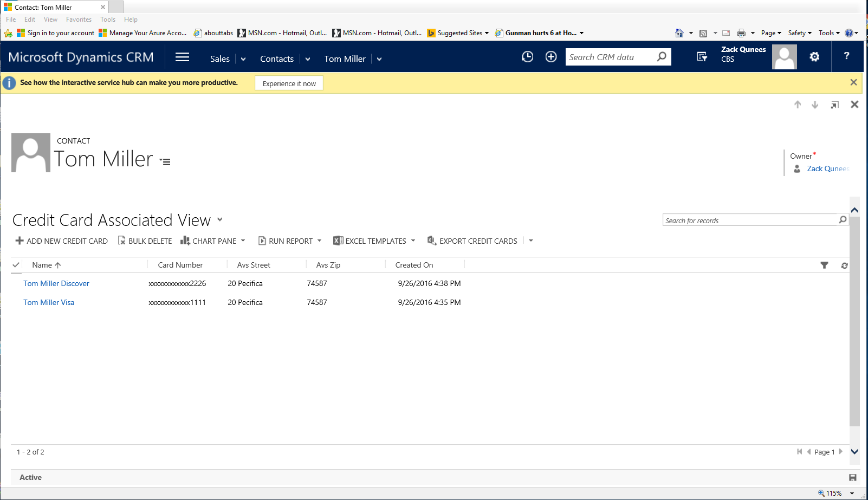
Task: Open the CRM main navigation hamburger menu
Action: point(183,57)
